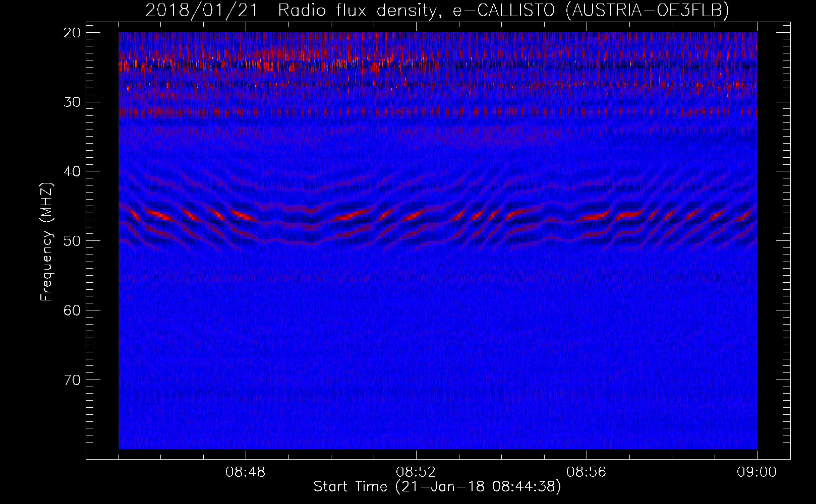Click the 20 MHz frequency tick label

coord(73,33)
